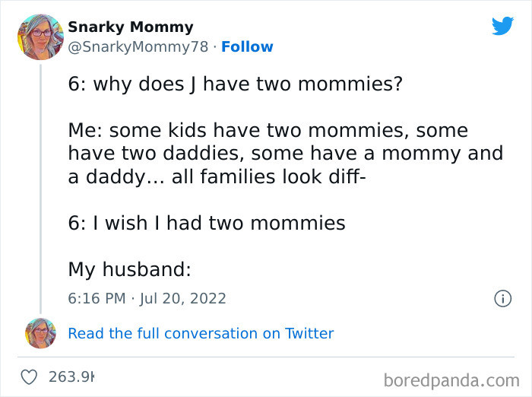Click the Jul 20, 2022 date
The image size is (532, 397).
182,298
